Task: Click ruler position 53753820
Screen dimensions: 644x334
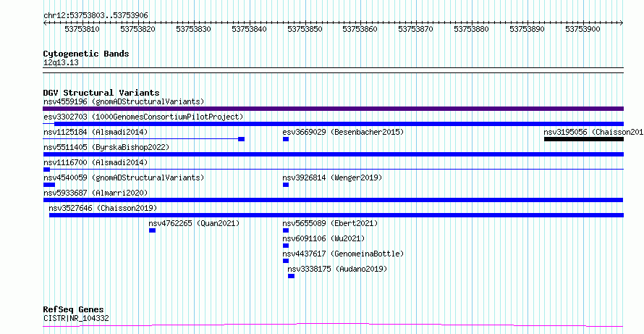Action: [137, 29]
